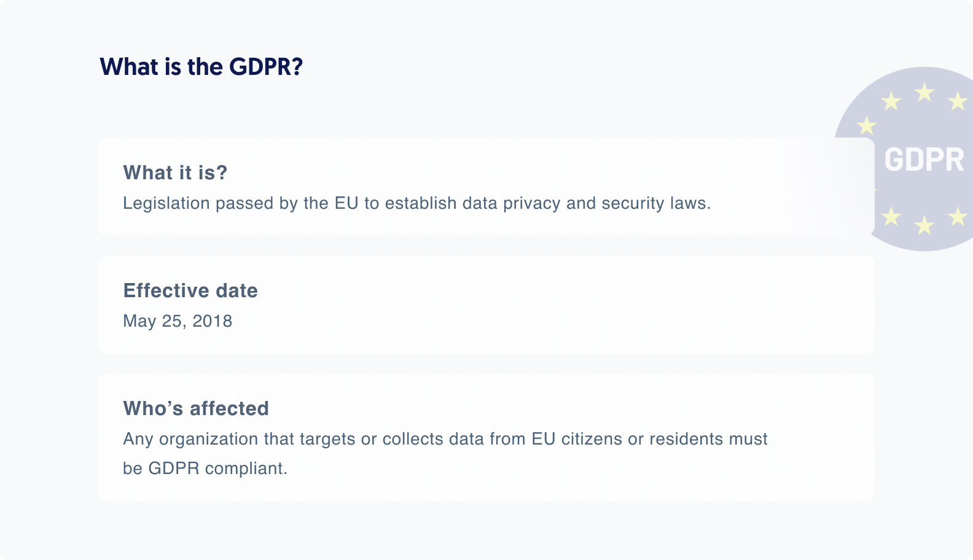The image size is (973, 560).
Task: Select the 'Who's affected' card title
Action: (x=196, y=408)
